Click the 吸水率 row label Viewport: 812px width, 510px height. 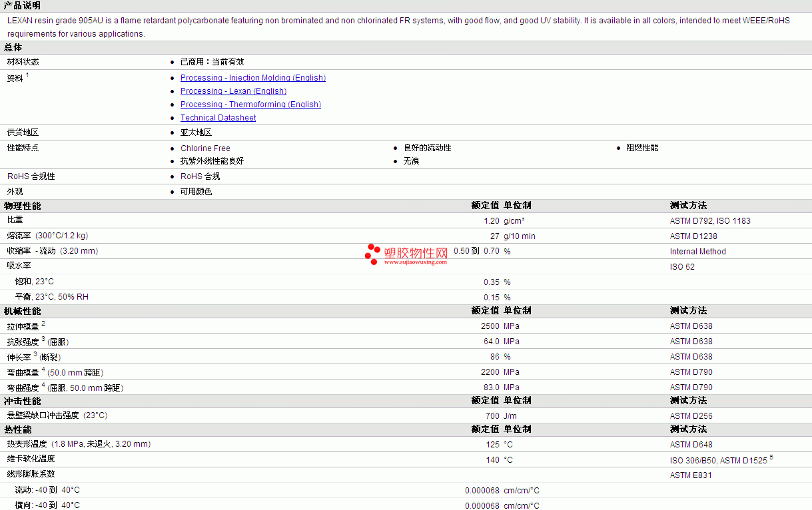pos(19,266)
